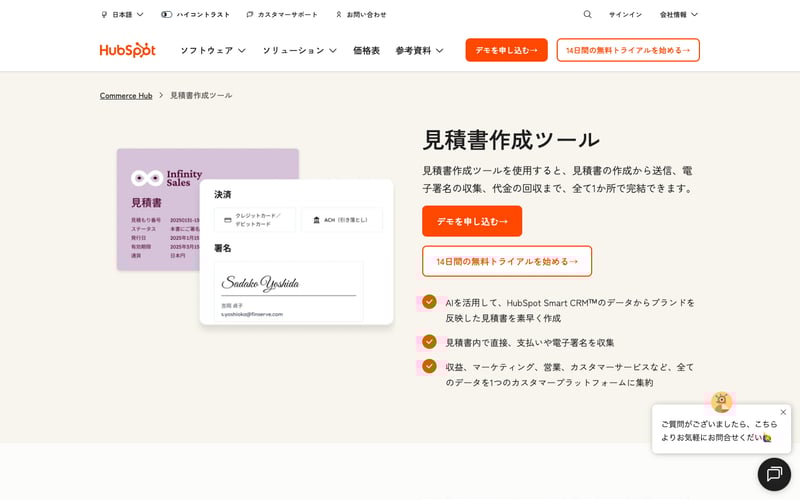The height and width of the screenshot is (500, 800).
Task: Click the ACH（引き落とし）payment option
Action: (x=342, y=220)
